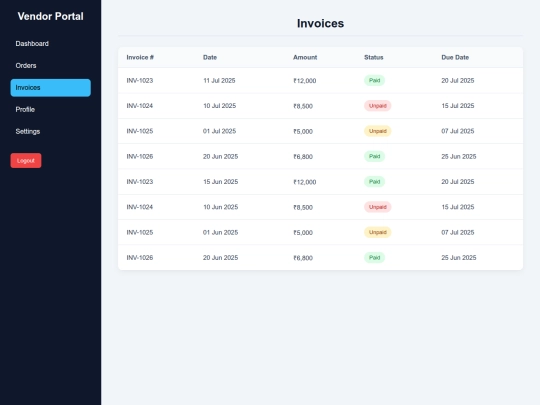540x405 pixels.
Task: Click the Invoice # column header
Action: 140,58
